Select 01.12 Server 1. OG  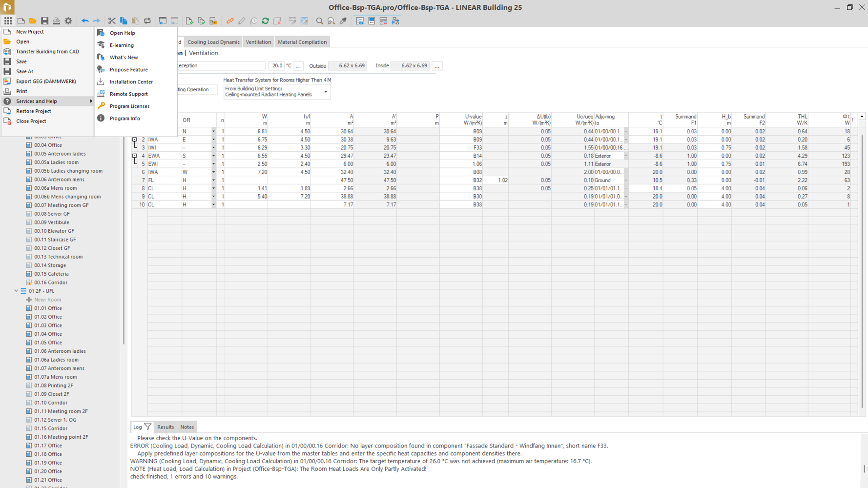coord(55,420)
